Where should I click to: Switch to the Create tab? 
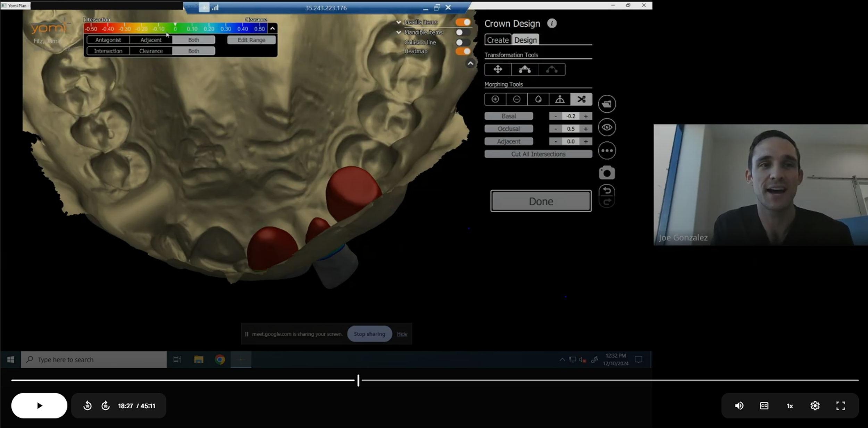pos(498,40)
